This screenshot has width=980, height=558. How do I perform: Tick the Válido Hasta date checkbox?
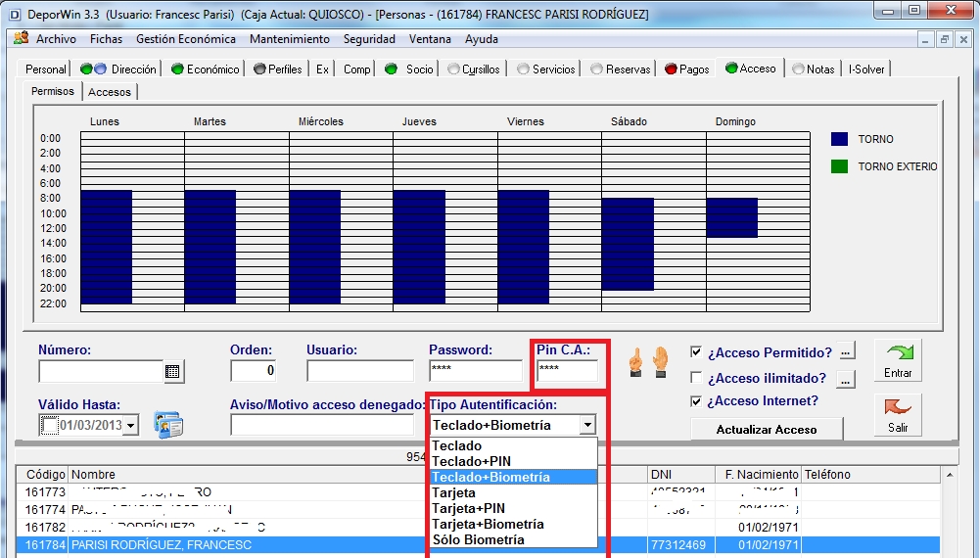coord(49,426)
